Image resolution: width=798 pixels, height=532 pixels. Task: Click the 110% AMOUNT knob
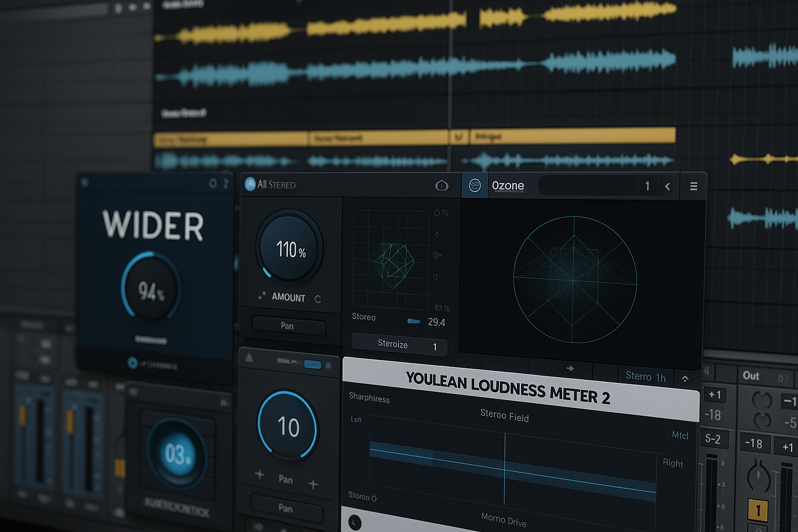point(289,247)
